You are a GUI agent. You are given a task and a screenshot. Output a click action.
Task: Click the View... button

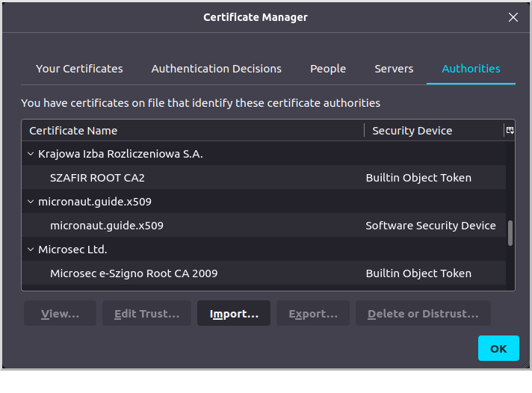(x=60, y=313)
